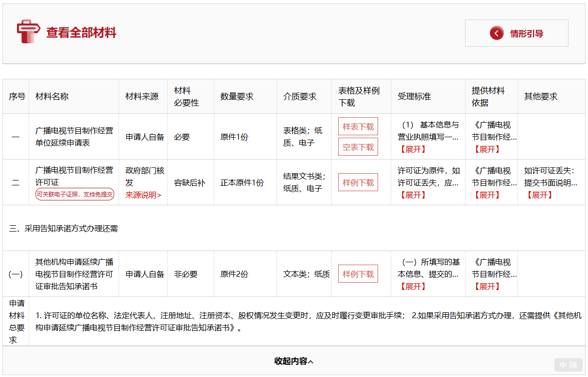
Task: Download the 样例 for 告知承诺书
Action: (x=358, y=273)
